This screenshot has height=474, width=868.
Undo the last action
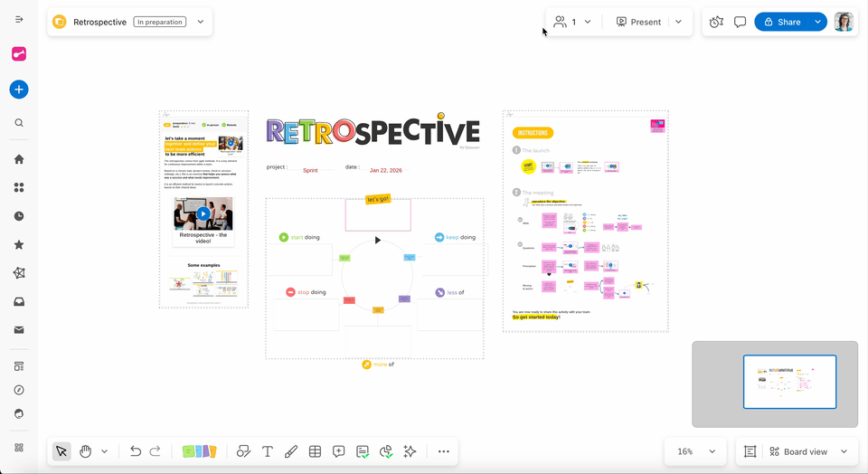click(135, 452)
